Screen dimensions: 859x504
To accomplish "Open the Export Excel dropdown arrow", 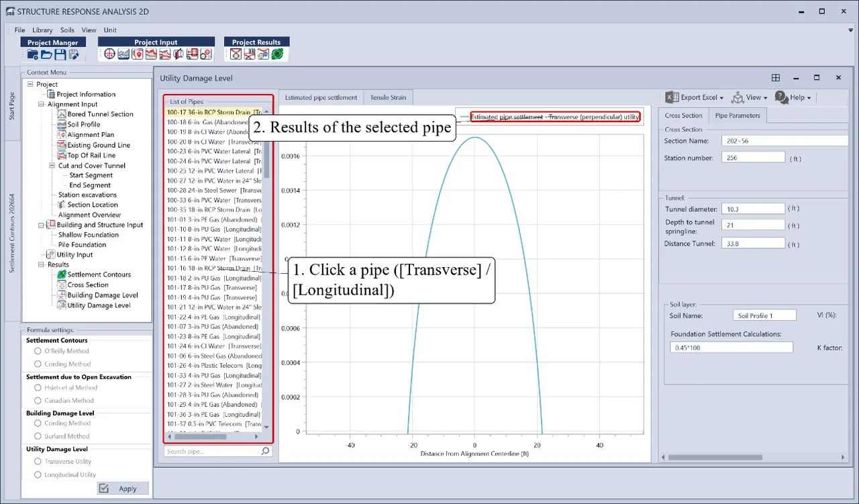I will pos(721,98).
